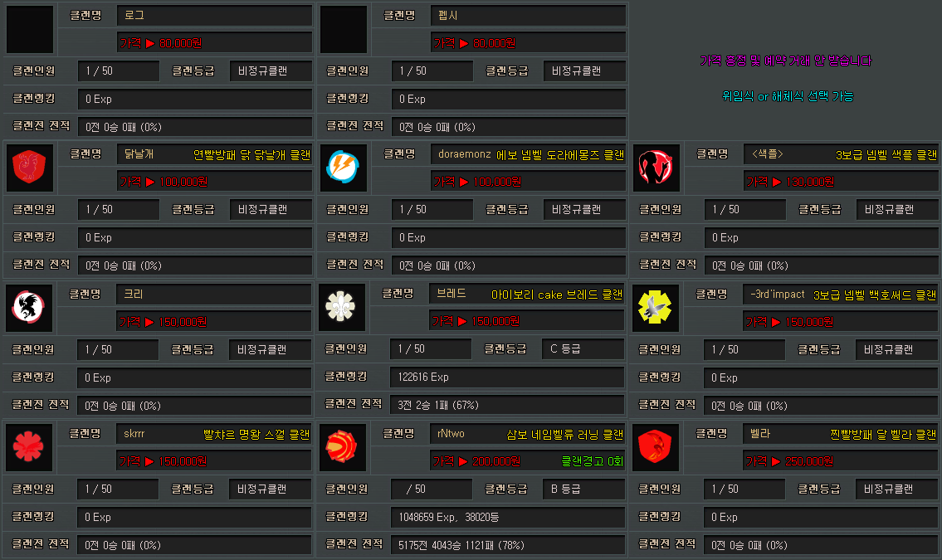Click the red silhouette emblem of <색폴> clan
Viewport: 942px width, 560px height.
(x=656, y=167)
